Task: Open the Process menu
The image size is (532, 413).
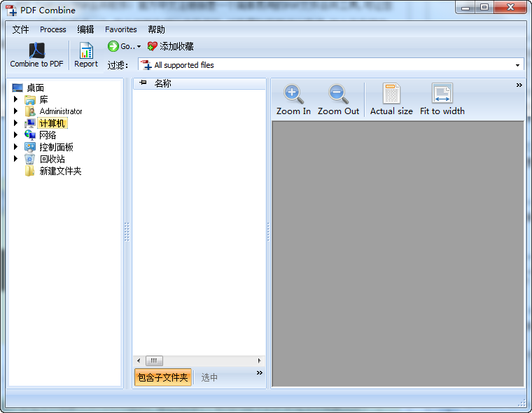Action: (53, 29)
